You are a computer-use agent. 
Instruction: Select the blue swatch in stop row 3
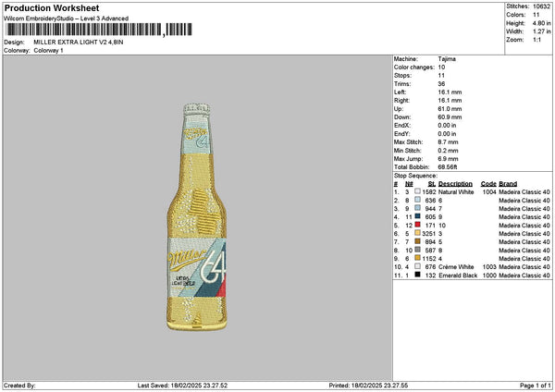point(418,208)
